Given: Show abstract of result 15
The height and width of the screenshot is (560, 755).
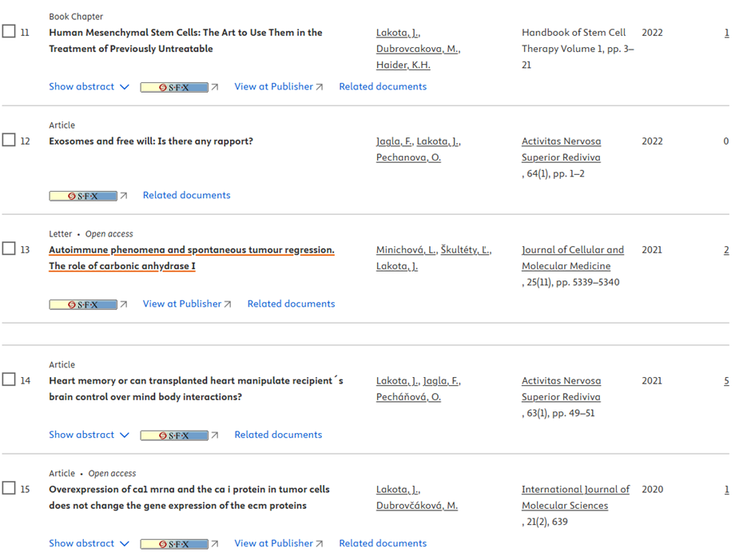Looking at the screenshot, I should pos(88,543).
